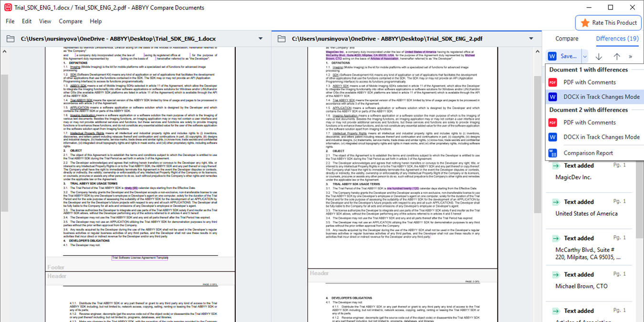Click 'Document 1 with differences' heading
Screen dimensions: 644x322
click(588, 70)
